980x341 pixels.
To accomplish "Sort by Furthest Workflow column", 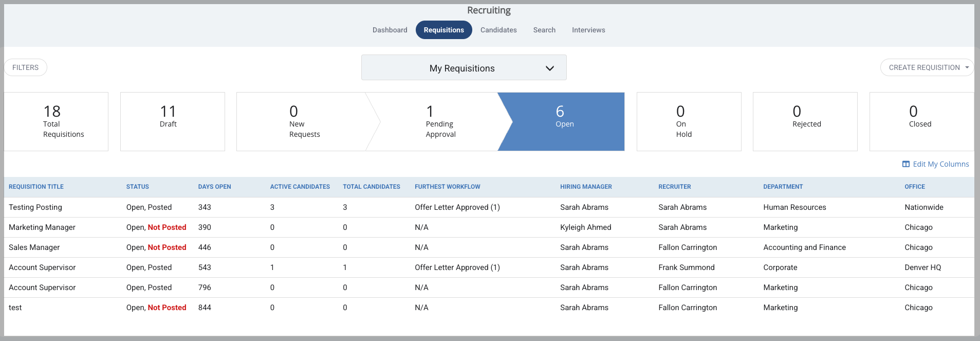I will pos(448,187).
